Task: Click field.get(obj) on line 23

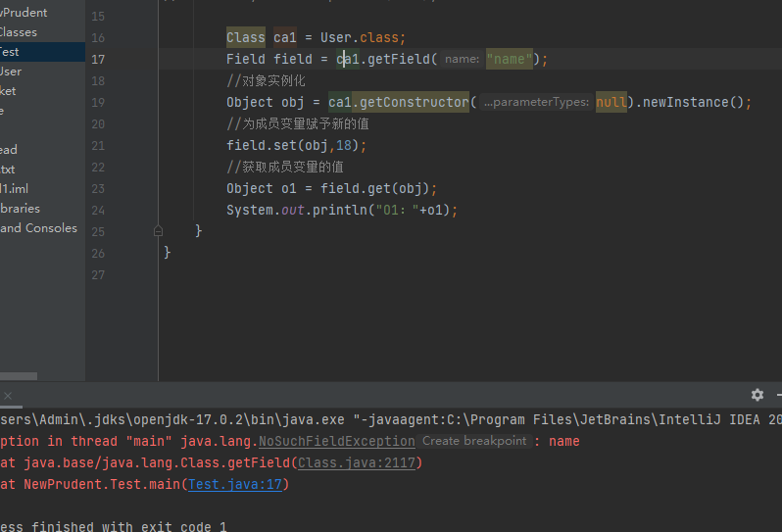Action: pos(375,188)
